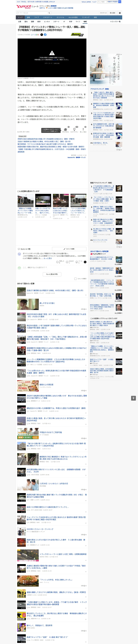Click コメントを書く button
Viewport: 138px width, 644px height.
(69, 249)
